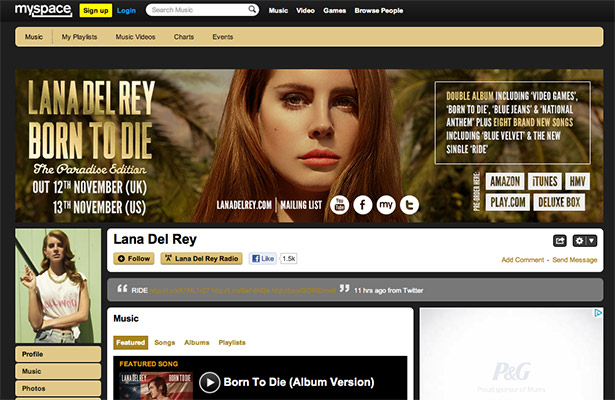Viewport: 615px width, 400px height.
Task: Open the Profile sidebar item
Action: click(58, 354)
